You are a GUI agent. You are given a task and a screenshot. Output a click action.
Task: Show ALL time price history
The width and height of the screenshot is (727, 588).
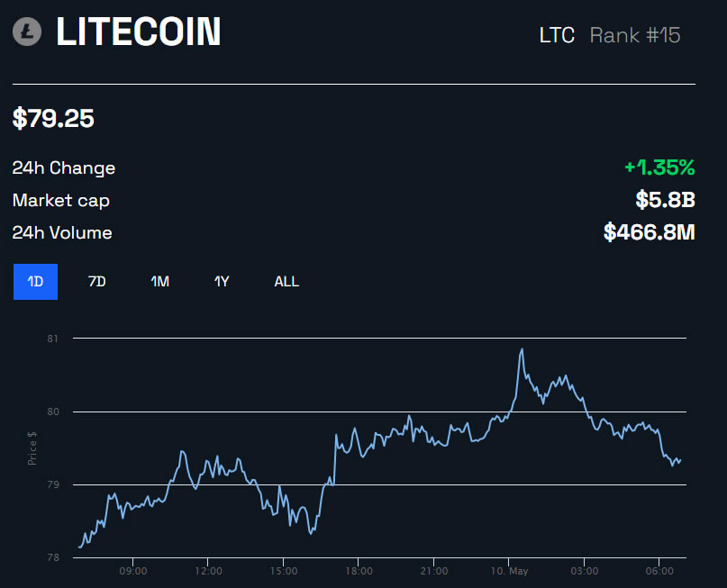click(286, 282)
